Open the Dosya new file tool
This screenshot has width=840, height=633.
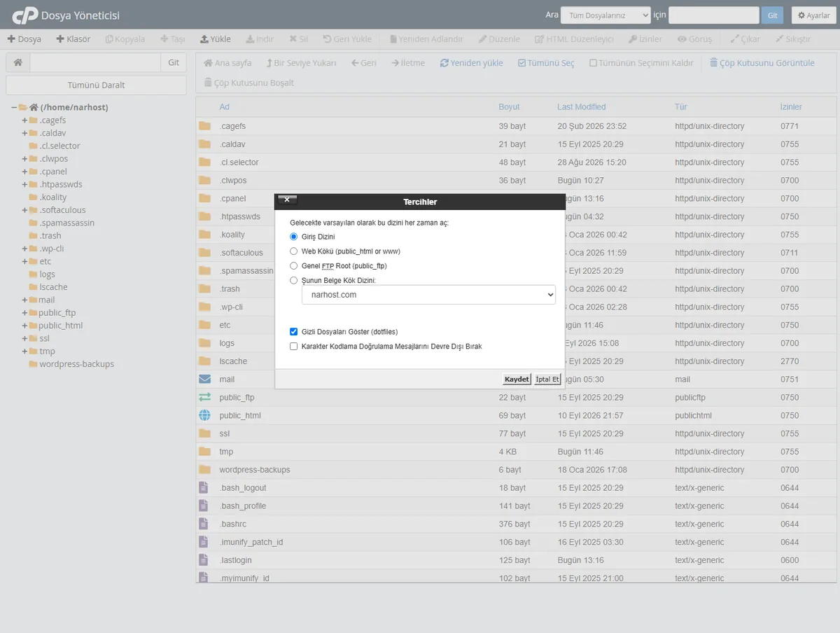tap(24, 39)
